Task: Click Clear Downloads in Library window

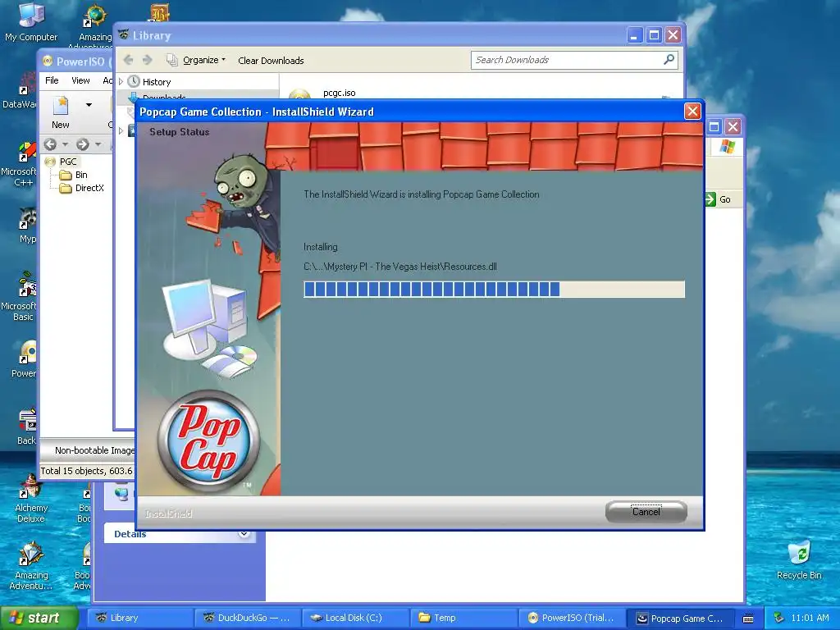Action: pos(271,61)
